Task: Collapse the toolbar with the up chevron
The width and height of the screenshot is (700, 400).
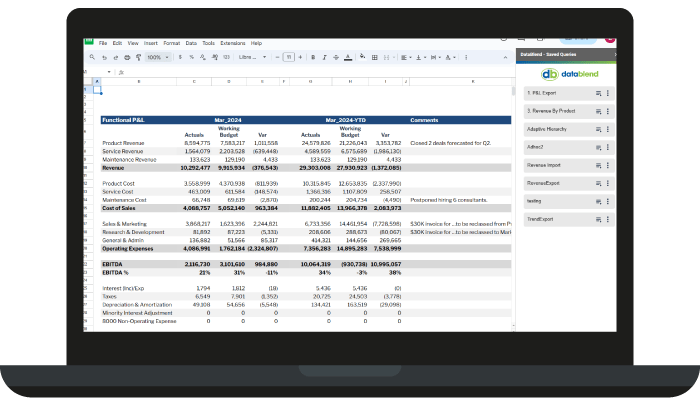Action: (505, 57)
